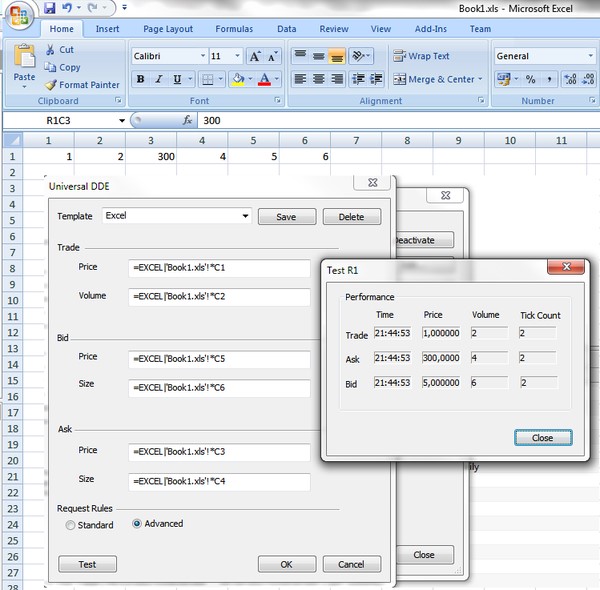Screen dimensions: 600x590
Task: Expand the Merge & Center dropdown arrow
Action: [x=480, y=79]
